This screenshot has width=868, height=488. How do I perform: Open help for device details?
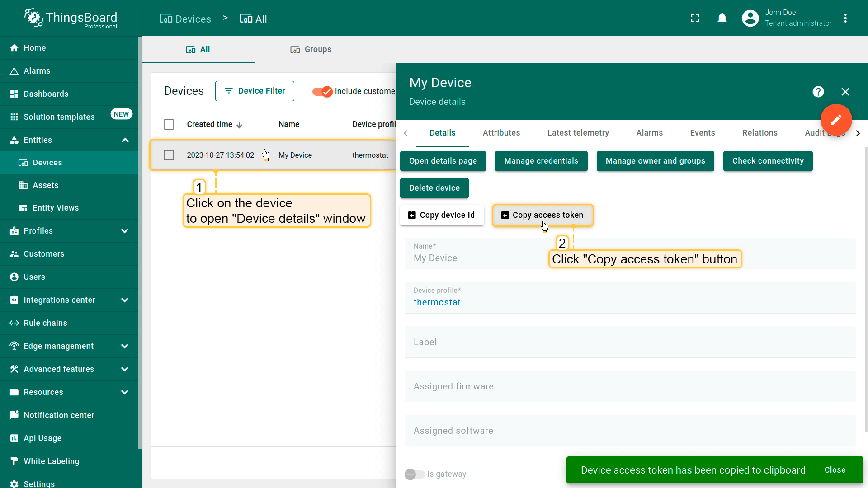click(818, 92)
